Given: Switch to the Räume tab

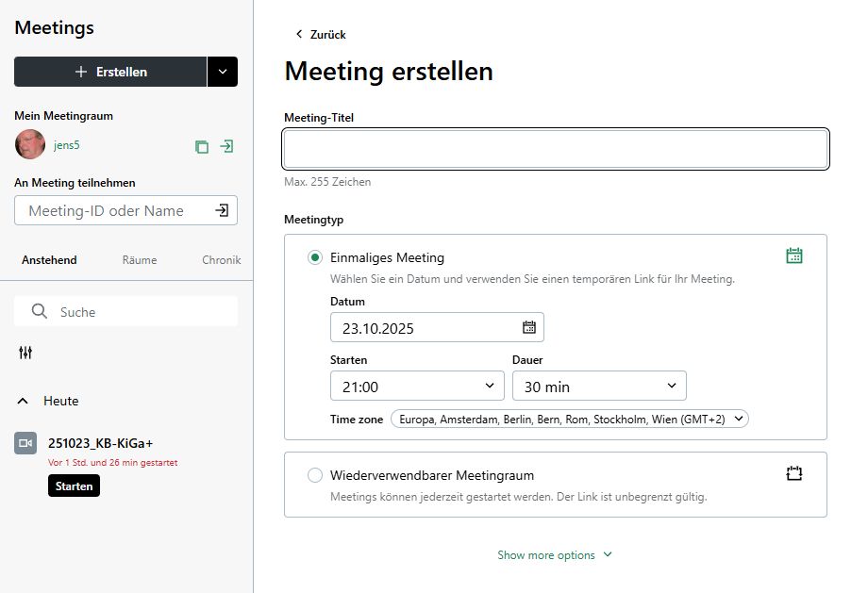Looking at the screenshot, I should click(x=139, y=259).
